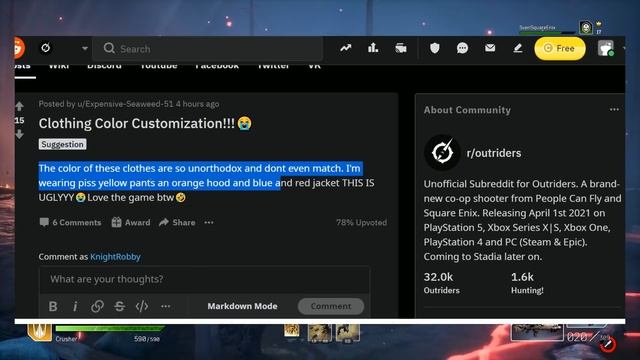Viewport: 640px width, 360px height.
Task: Switch to the Discord tab
Action: tap(104, 67)
